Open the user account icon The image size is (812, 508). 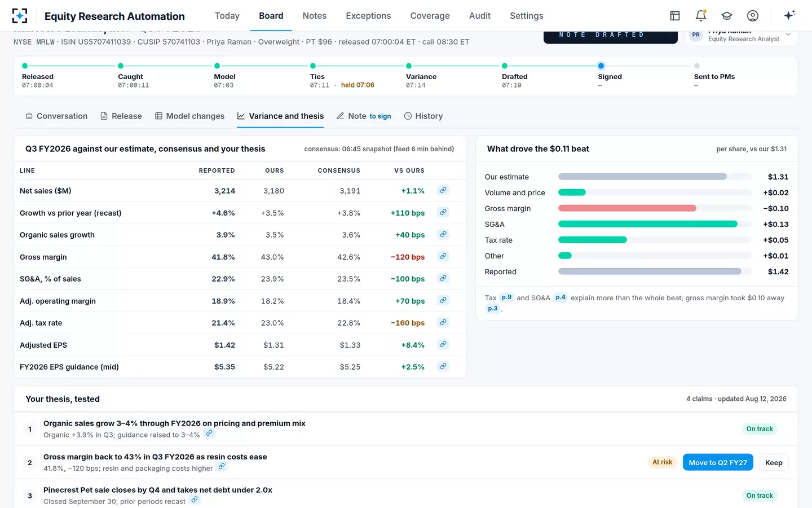pyautogui.click(x=753, y=16)
